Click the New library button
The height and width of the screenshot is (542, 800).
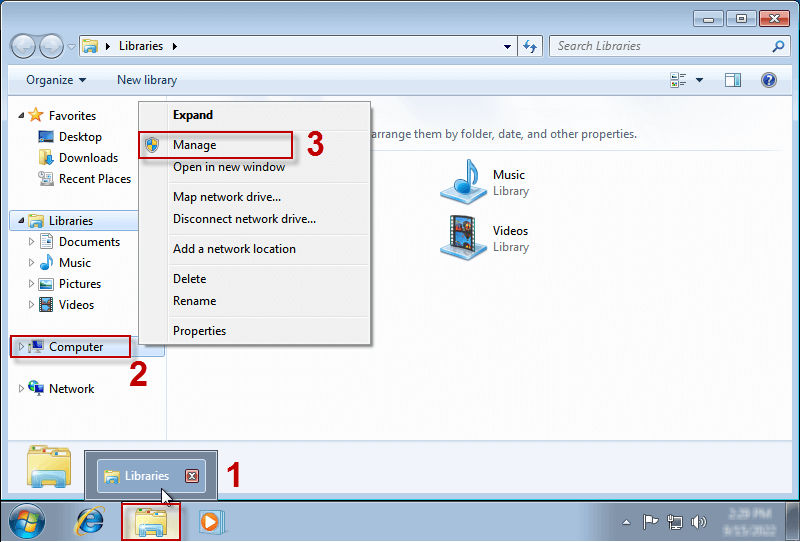147,80
